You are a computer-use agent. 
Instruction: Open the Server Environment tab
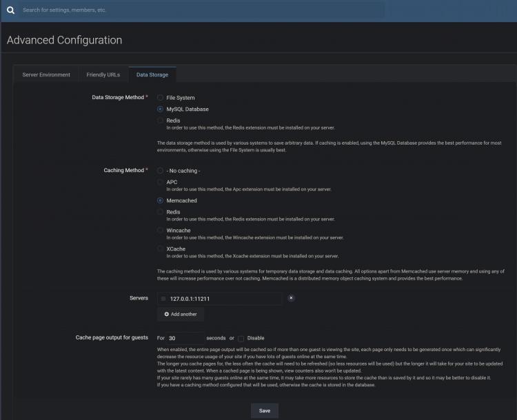click(46, 74)
